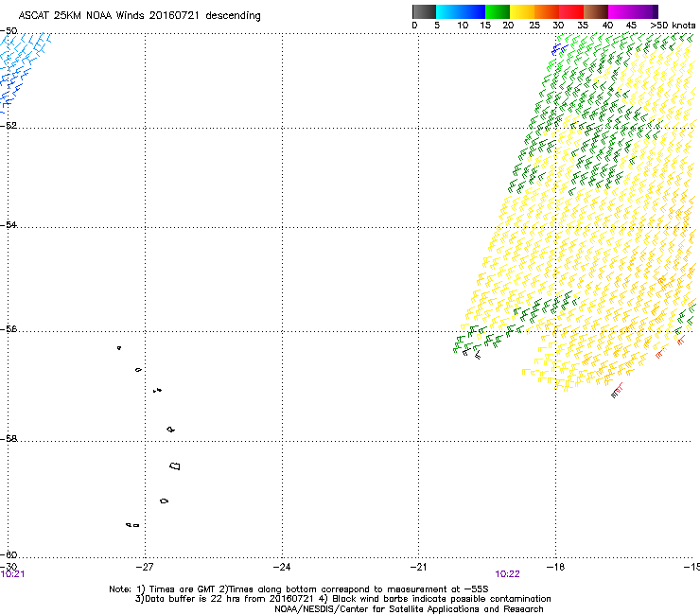
Task: Click the '-30' longitude axis label
Action: point(9,567)
